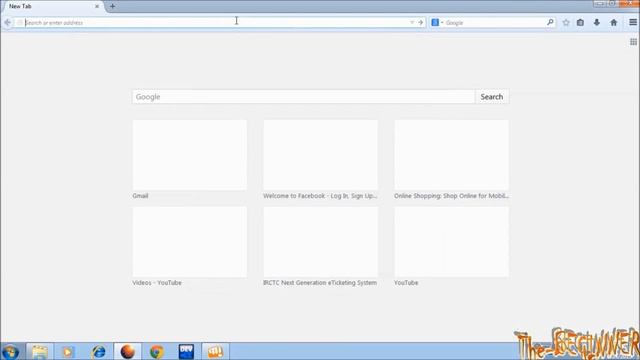The width and height of the screenshot is (640, 360).
Task: Launch Google Chrome from the taskbar
Action: (x=156, y=351)
